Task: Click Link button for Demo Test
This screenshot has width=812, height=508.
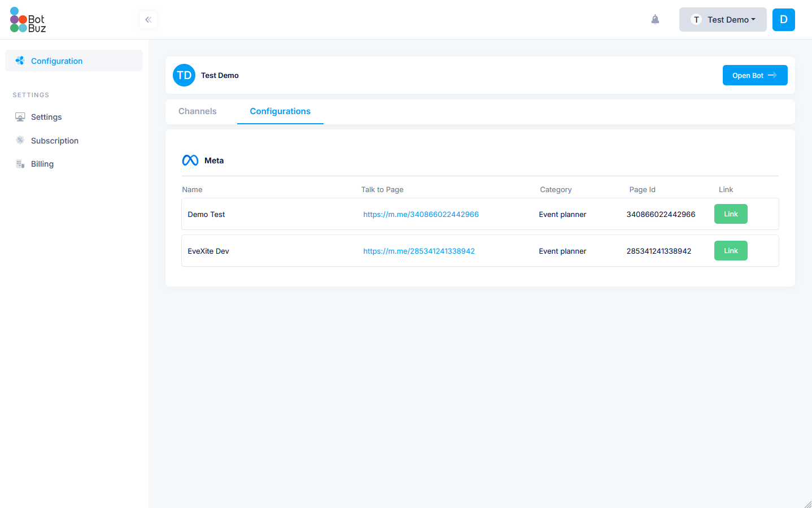Action: (731, 214)
